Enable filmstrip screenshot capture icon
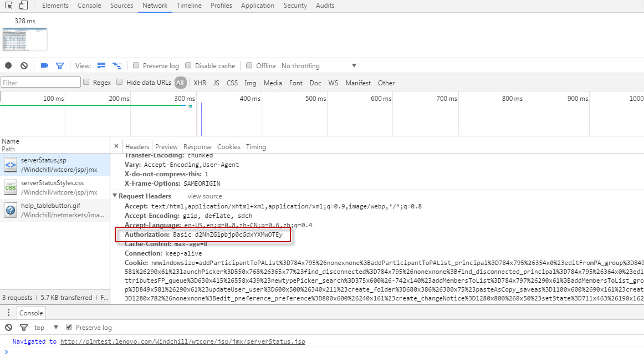Screen dimensions: 644x357 click(45, 65)
